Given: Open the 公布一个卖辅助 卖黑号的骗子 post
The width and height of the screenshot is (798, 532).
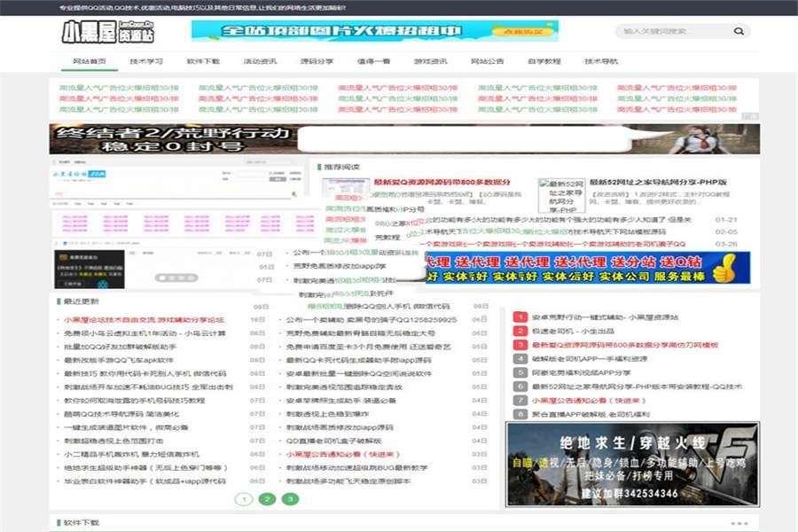Looking at the screenshot, I should [371, 320].
